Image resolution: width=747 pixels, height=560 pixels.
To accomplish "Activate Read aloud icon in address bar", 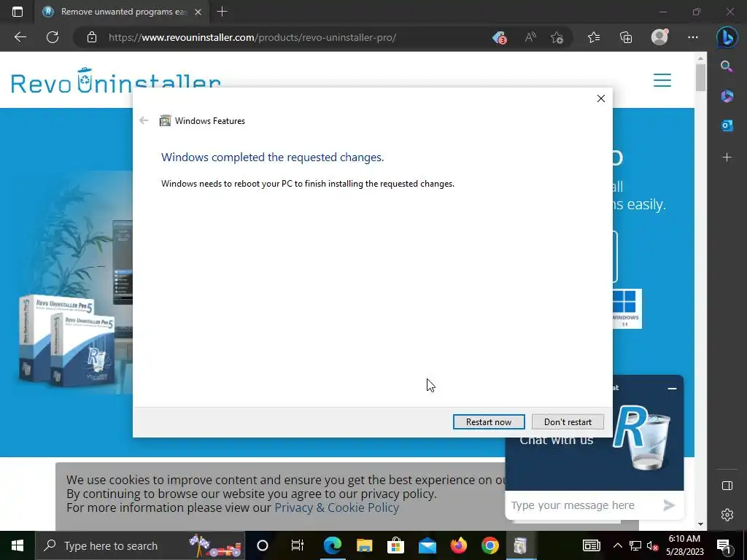I will pos(530,37).
